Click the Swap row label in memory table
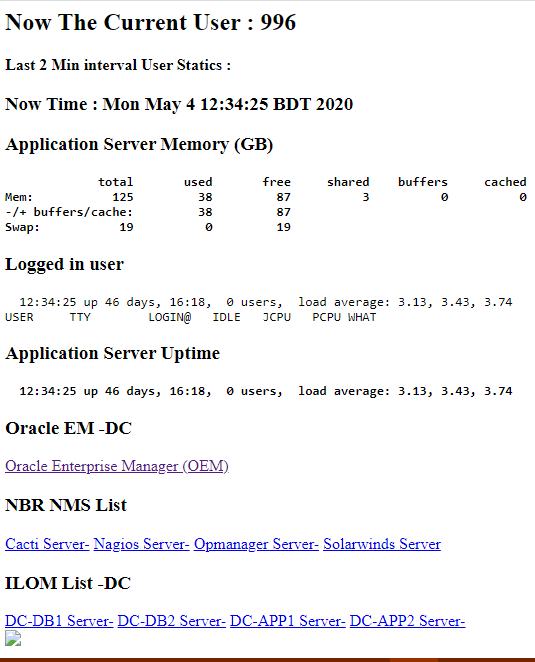The width and height of the screenshot is (535, 662). click(x=22, y=227)
